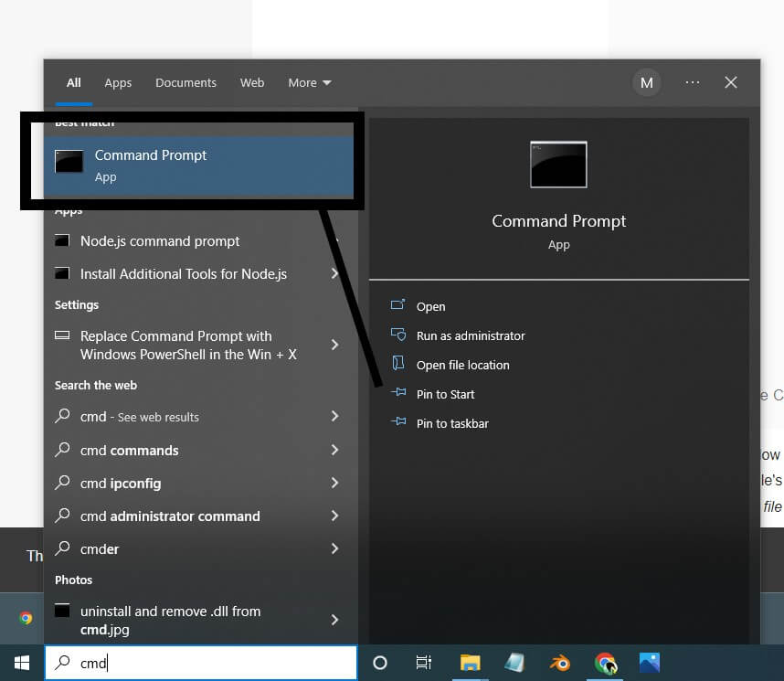Expand the cmd commands suggestion arrow
Screen dimensions: 784x681
(x=334, y=450)
